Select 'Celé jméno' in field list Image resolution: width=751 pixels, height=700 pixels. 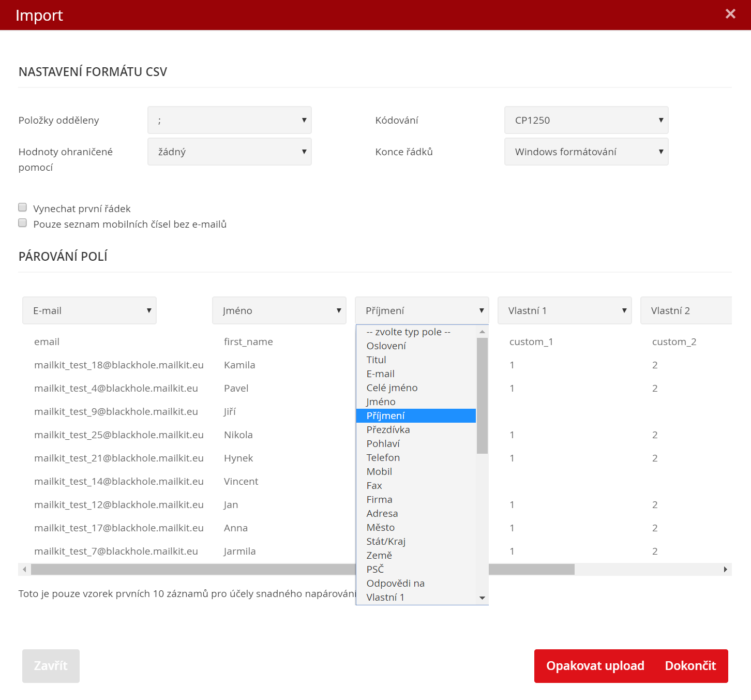[x=416, y=388]
